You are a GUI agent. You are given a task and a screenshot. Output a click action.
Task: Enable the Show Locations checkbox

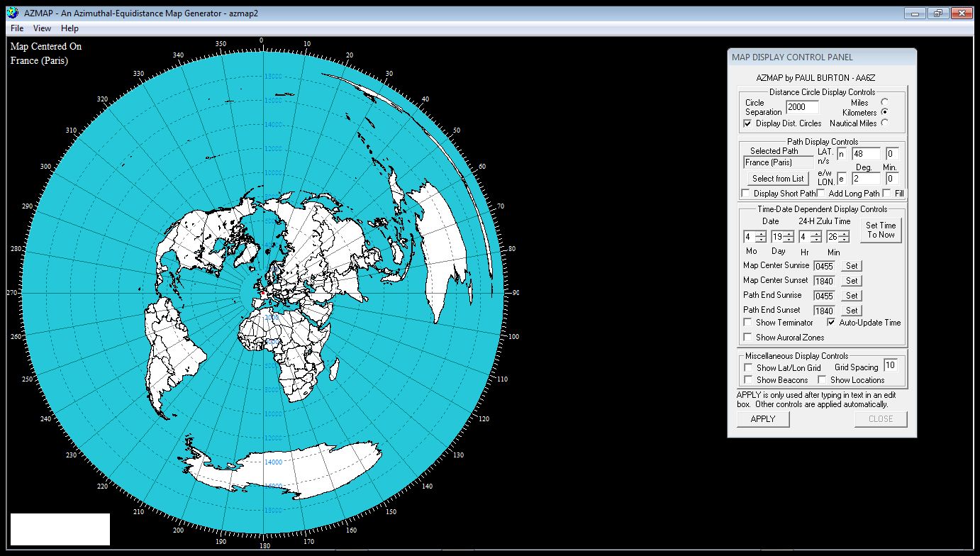pos(822,379)
